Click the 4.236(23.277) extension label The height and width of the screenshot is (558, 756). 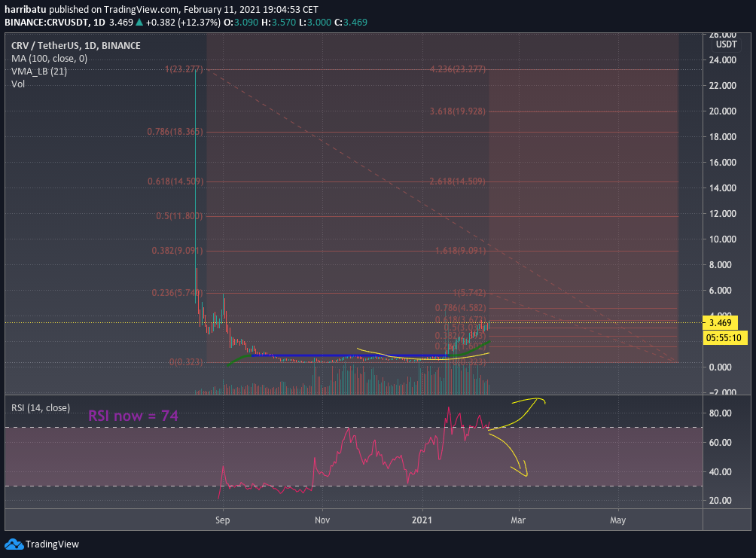point(458,69)
